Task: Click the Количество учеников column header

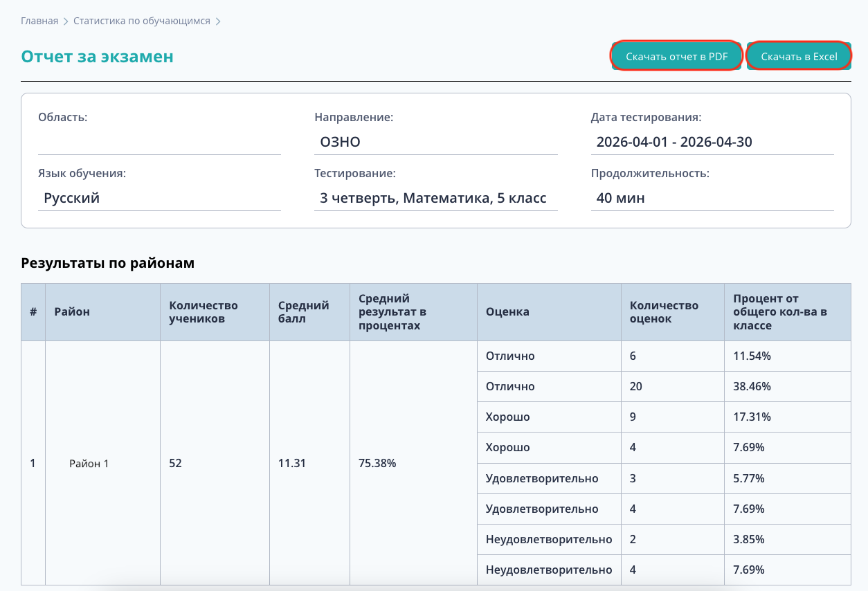Action: [215, 311]
